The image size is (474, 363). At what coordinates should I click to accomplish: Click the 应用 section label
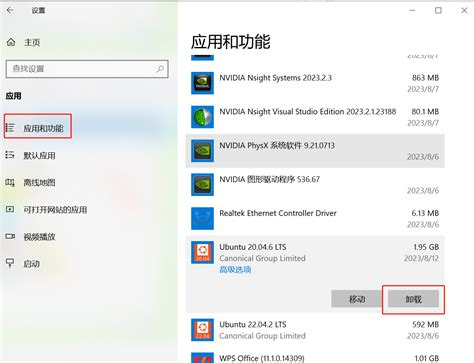click(13, 96)
